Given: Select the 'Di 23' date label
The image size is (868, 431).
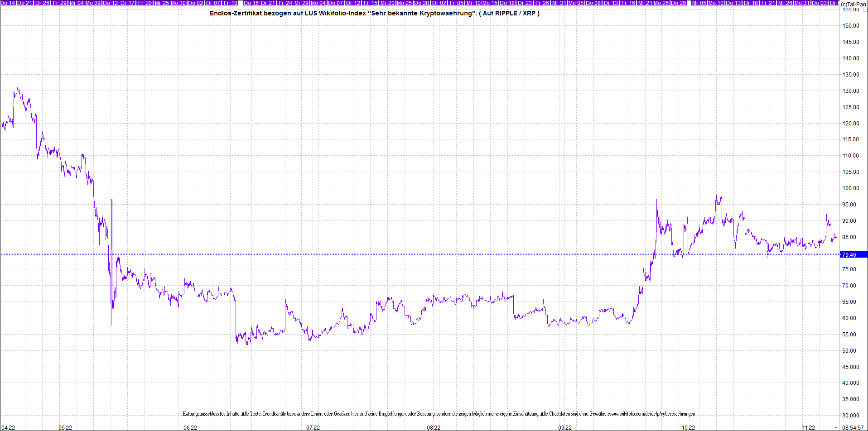Looking at the screenshot, I should pyautogui.click(x=525, y=3).
